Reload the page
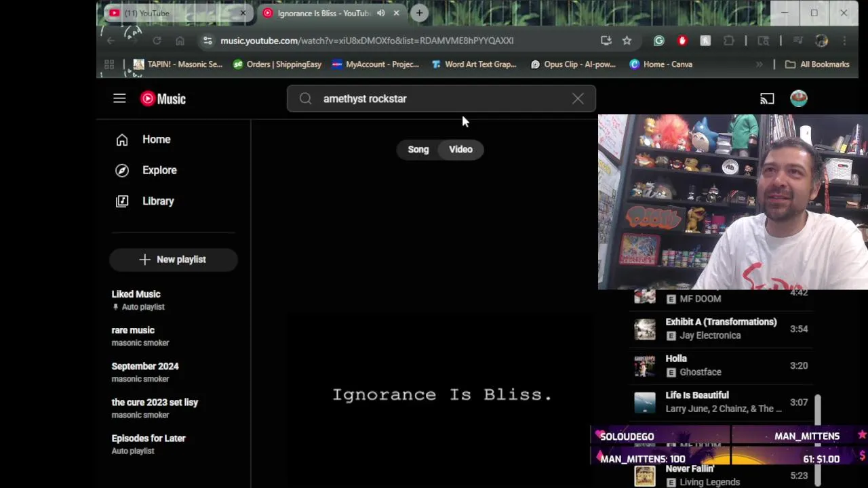This screenshot has width=868, height=488. coord(157,41)
